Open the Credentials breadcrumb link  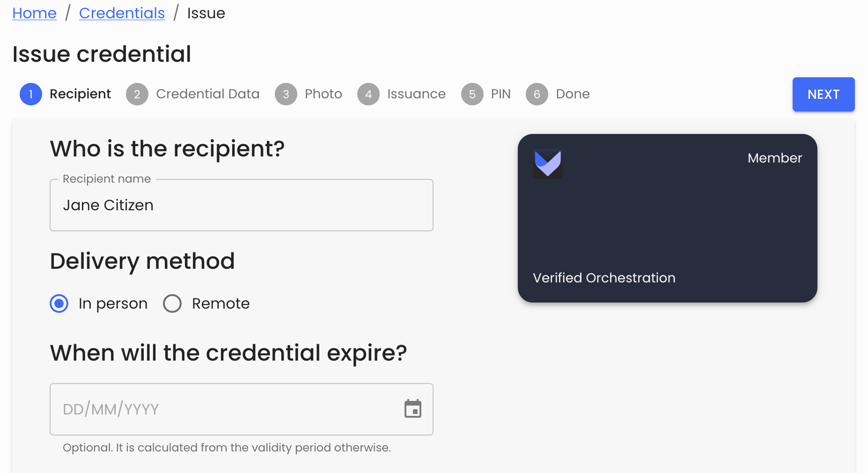[122, 13]
